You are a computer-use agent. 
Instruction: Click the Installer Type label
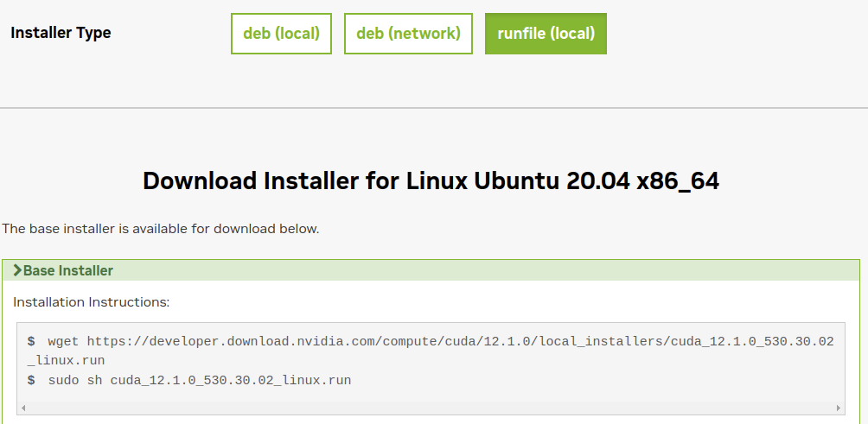click(x=61, y=33)
